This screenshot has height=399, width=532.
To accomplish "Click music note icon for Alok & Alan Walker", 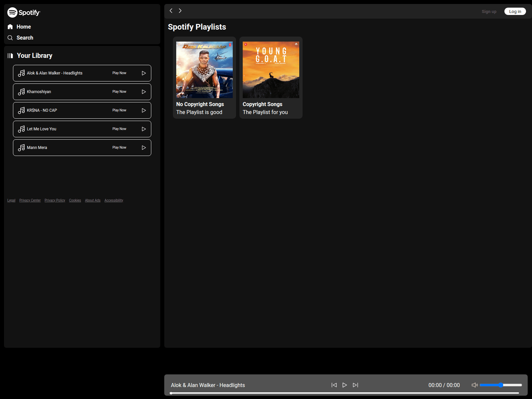I will coord(21,73).
